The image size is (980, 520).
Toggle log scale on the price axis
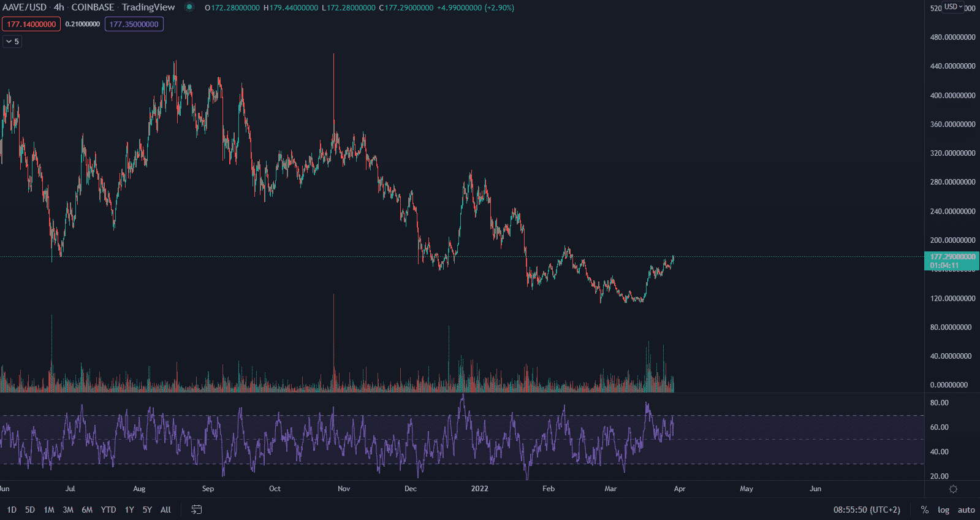click(x=943, y=510)
